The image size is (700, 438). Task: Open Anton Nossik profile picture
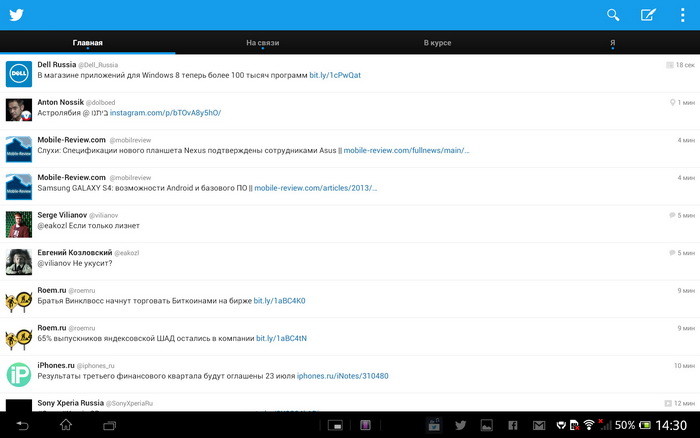19,110
